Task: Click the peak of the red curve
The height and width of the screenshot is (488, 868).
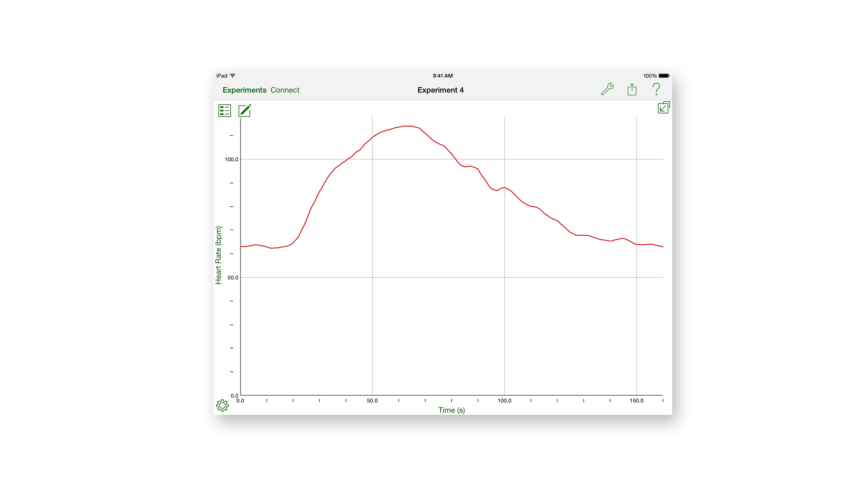Action: click(x=408, y=126)
